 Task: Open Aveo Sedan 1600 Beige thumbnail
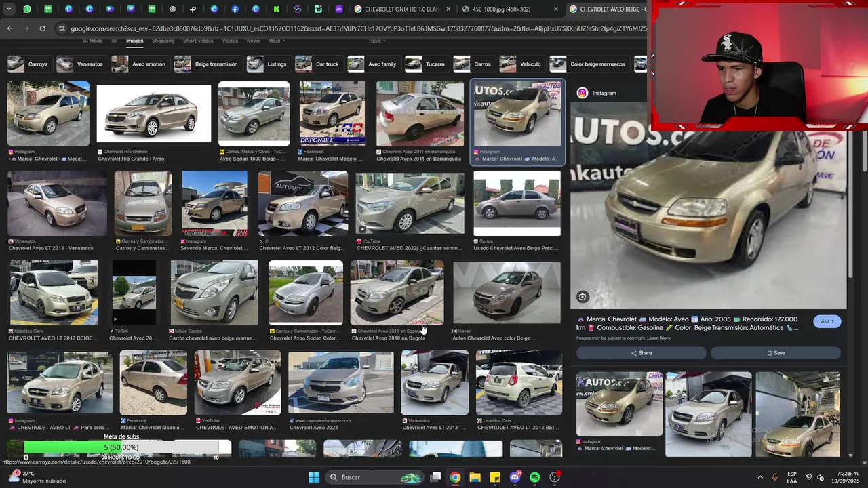coord(254,113)
